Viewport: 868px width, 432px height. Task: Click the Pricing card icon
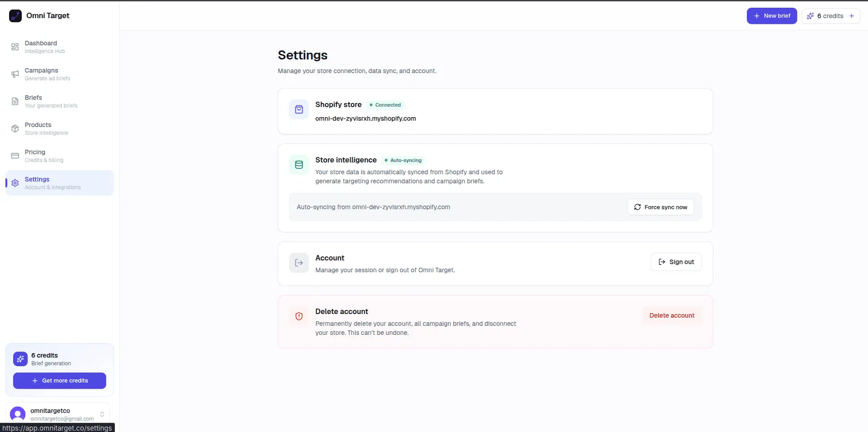click(x=15, y=156)
